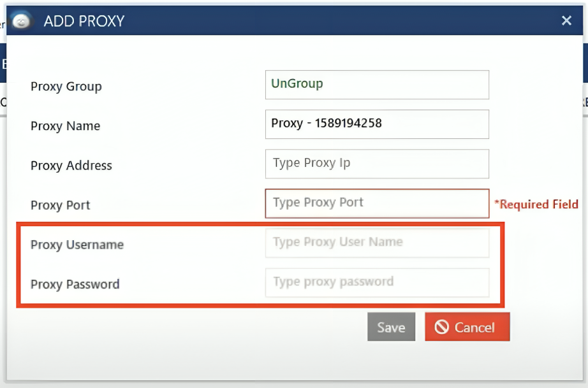Click the ADD PROXY title text

pyautogui.click(x=84, y=22)
